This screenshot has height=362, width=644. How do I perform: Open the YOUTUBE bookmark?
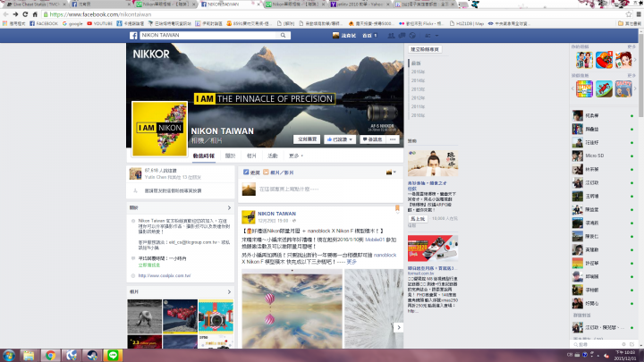coord(100,24)
